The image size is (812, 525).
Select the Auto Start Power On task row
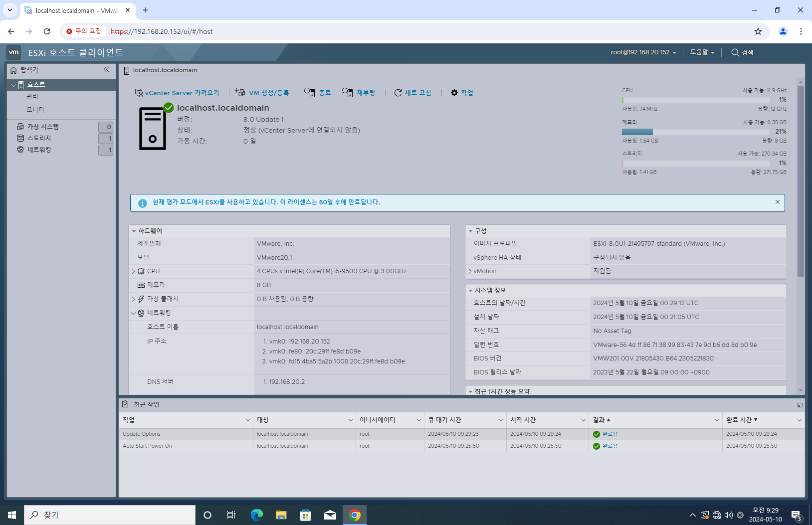(461, 446)
